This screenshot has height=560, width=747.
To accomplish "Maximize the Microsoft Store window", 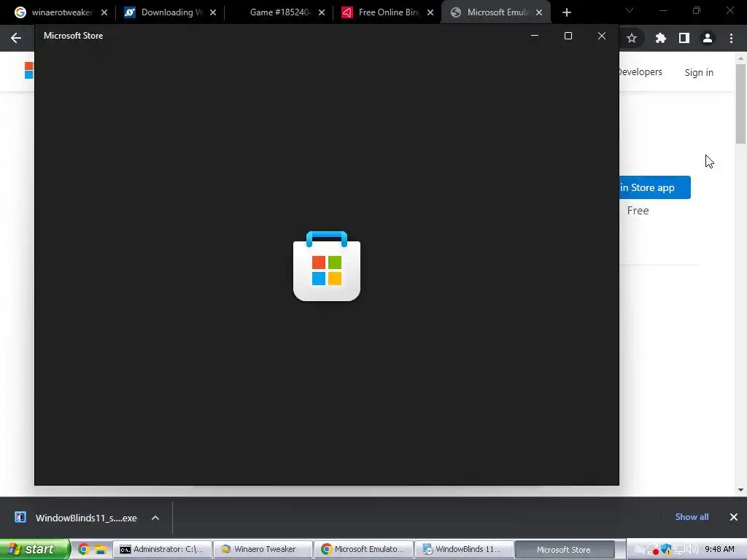I will [x=568, y=36].
